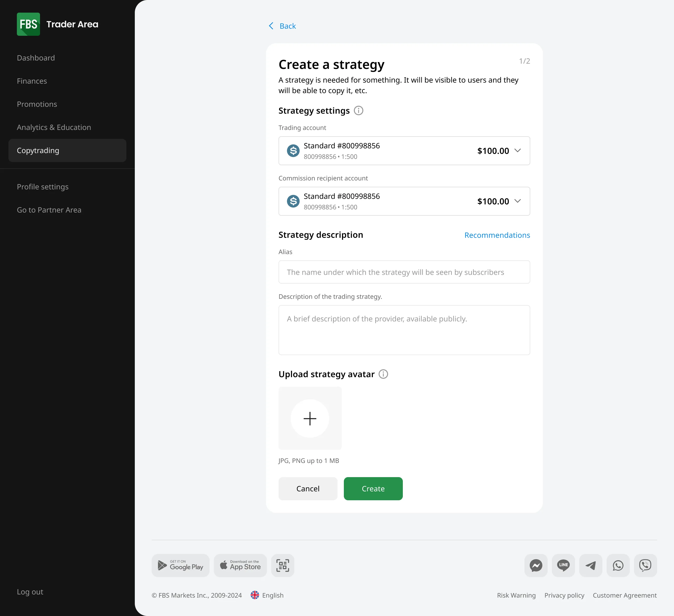
Task: Open the LINE messenger icon
Action: (x=563, y=565)
